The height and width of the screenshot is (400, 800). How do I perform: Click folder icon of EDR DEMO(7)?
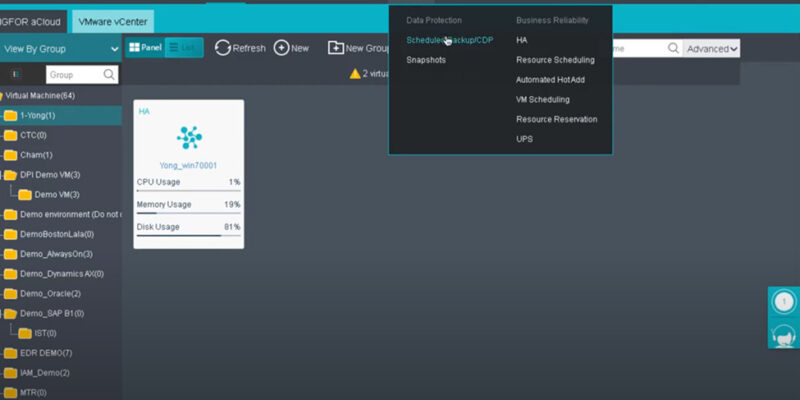[10, 353]
